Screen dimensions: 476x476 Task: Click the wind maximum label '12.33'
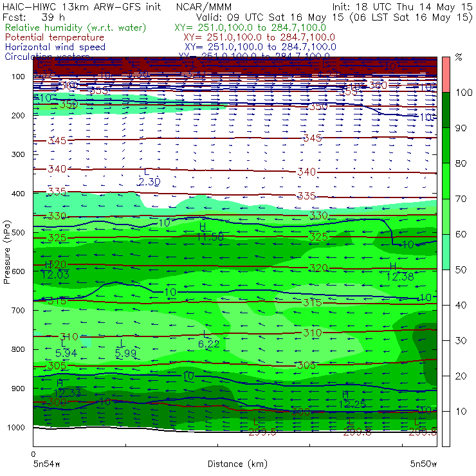[68, 393]
